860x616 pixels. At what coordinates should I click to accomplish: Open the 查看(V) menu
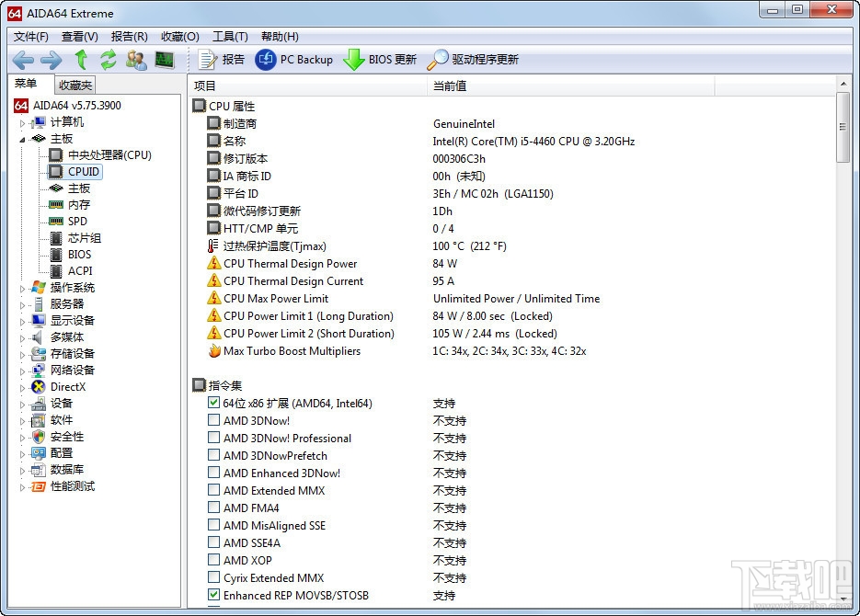(79, 36)
